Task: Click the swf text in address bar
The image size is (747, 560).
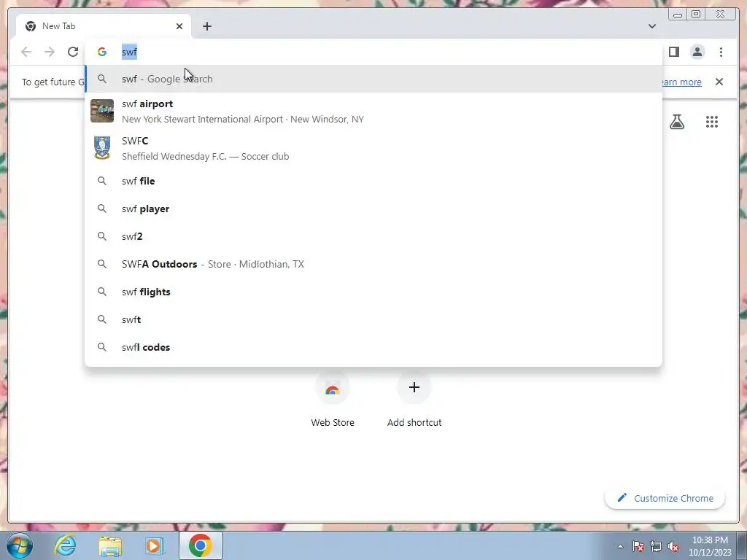Action: [x=129, y=52]
